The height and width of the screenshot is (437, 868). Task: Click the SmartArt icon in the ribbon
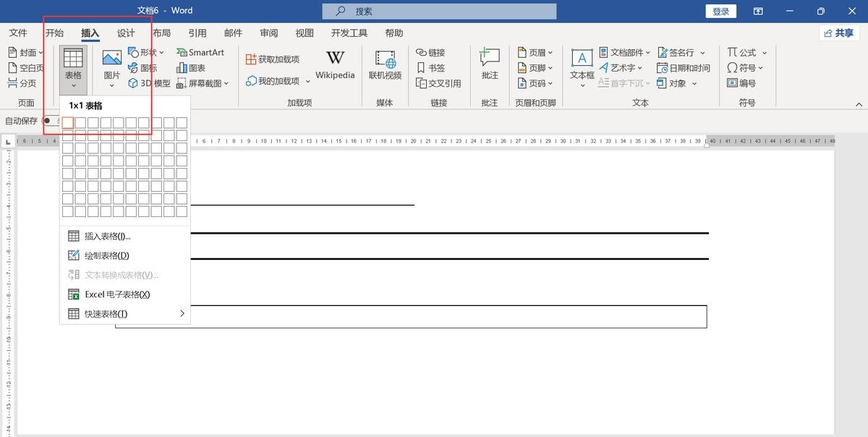click(182, 53)
